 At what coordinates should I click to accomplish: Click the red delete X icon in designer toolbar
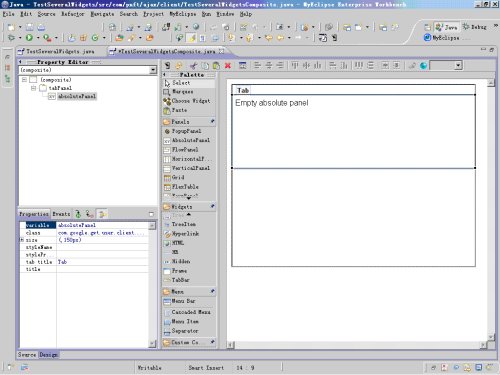(x=228, y=65)
